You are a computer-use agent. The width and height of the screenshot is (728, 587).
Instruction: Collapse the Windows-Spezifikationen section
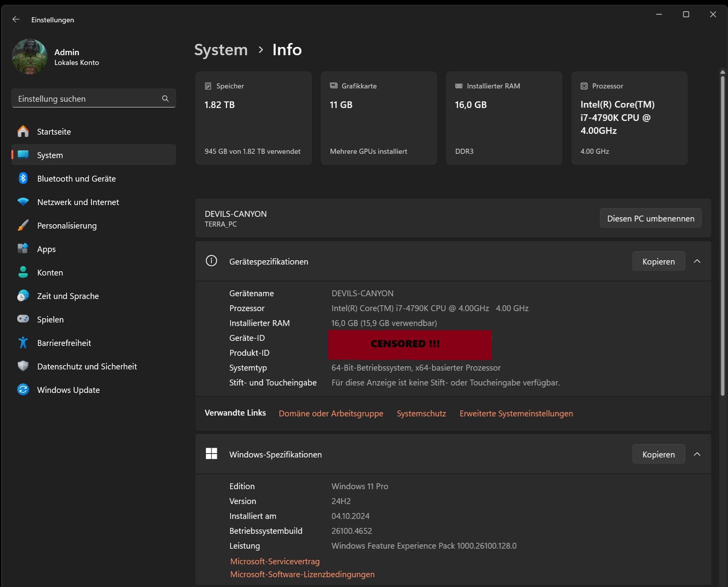click(697, 454)
